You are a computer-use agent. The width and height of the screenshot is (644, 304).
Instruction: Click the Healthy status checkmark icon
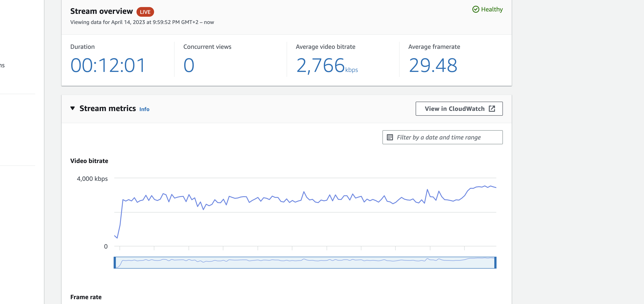(x=476, y=9)
